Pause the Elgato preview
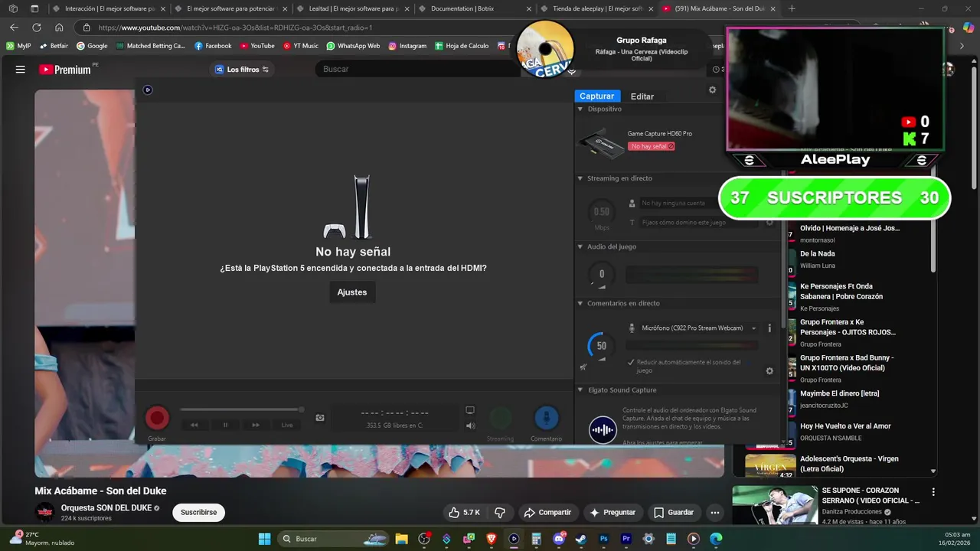This screenshot has height=551, width=980. 225,425
